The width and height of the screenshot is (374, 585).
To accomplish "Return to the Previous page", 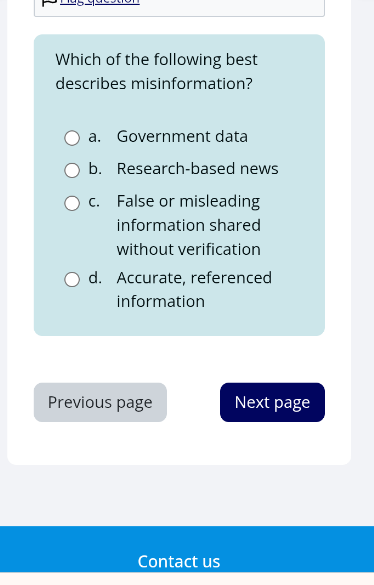I will (100, 402).
